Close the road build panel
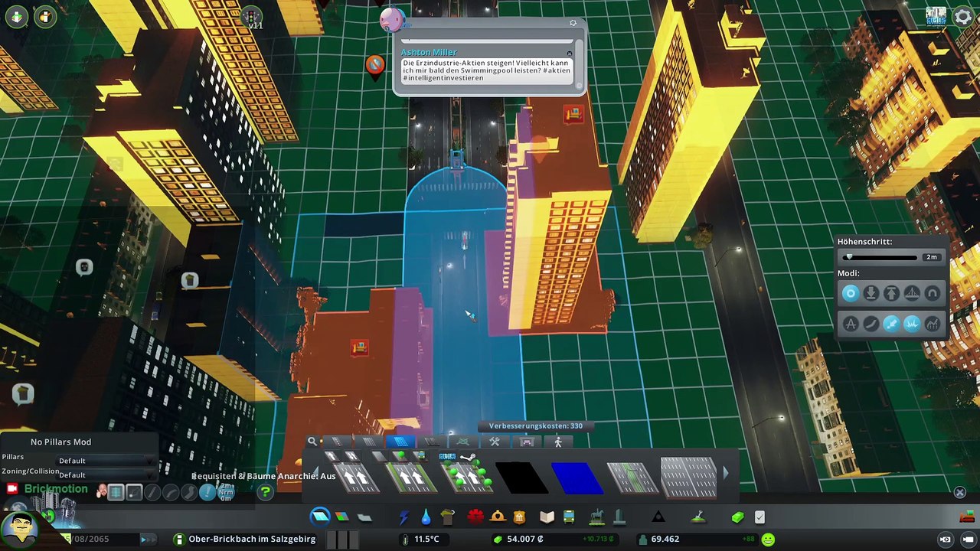Screen dimensions: 980x551 [959, 492]
